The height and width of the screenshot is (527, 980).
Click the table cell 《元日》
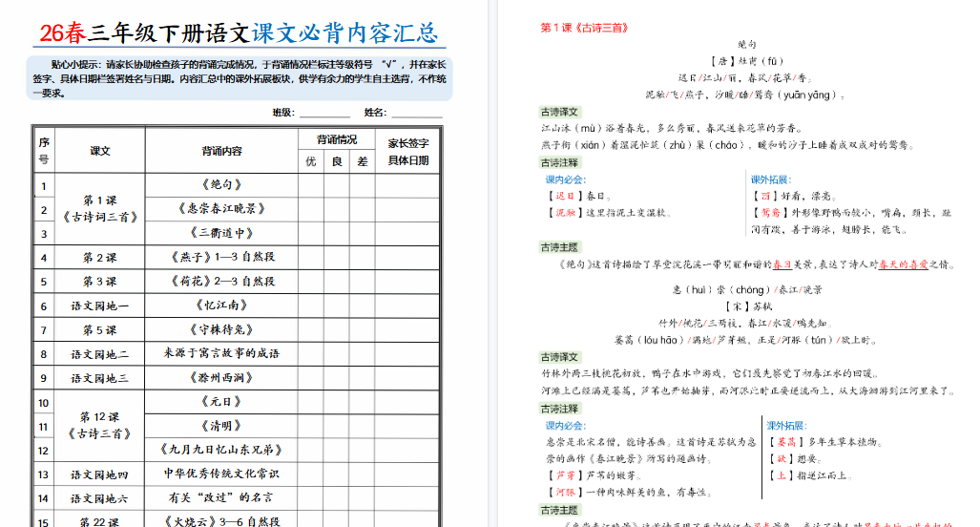tap(221, 401)
